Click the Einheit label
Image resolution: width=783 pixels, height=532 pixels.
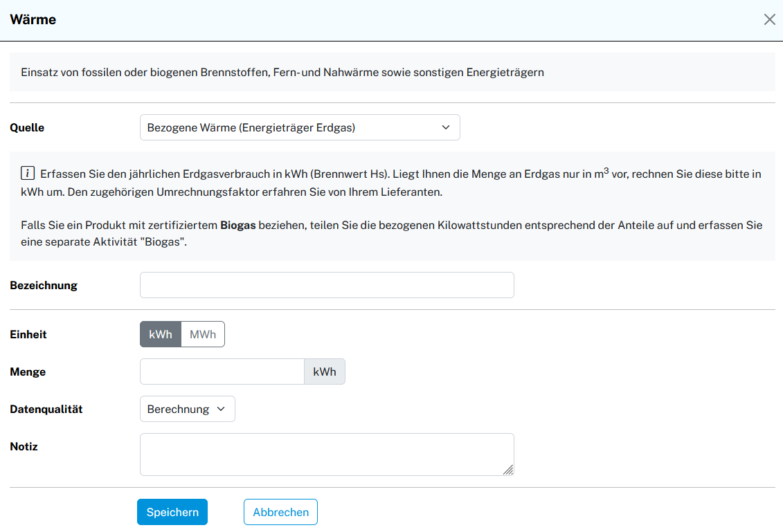point(28,334)
